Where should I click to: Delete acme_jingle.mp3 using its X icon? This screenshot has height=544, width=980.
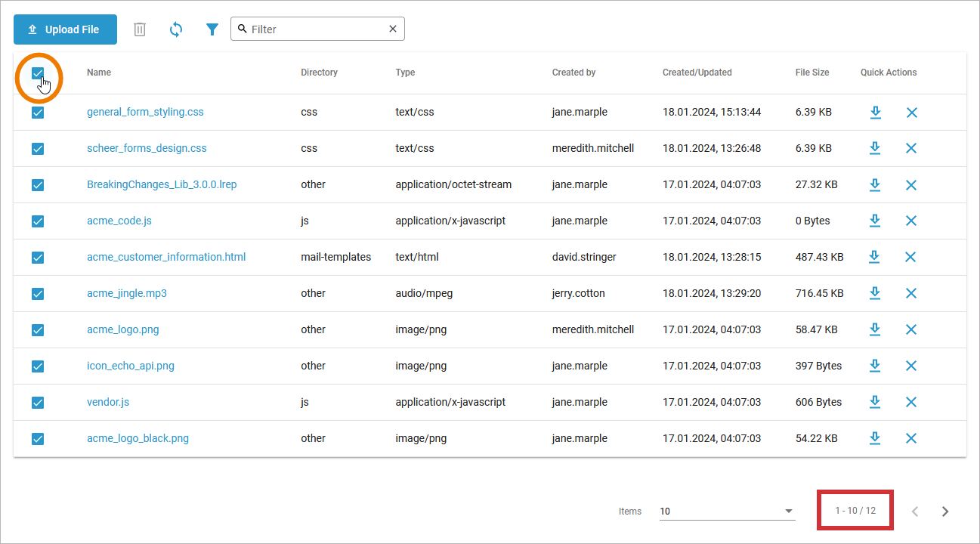[911, 294]
